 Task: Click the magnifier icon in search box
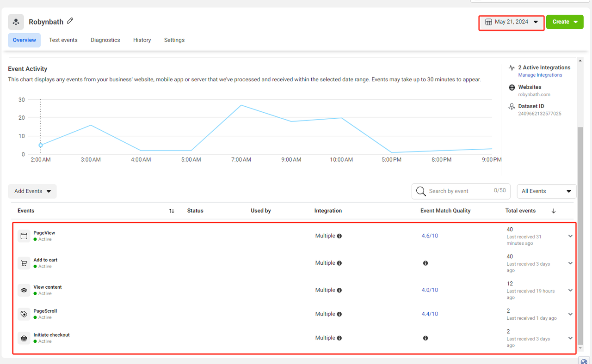click(x=421, y=191)
